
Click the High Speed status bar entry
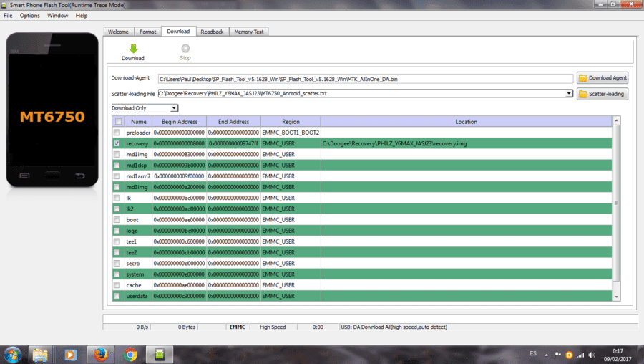[273, 327]
